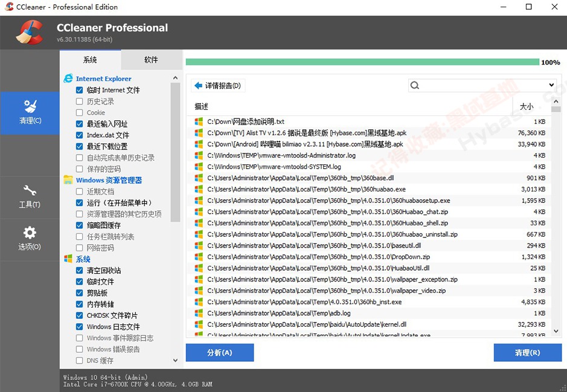Select the baseutil.dll file path
567x392 pixels.
coord(314,246)
